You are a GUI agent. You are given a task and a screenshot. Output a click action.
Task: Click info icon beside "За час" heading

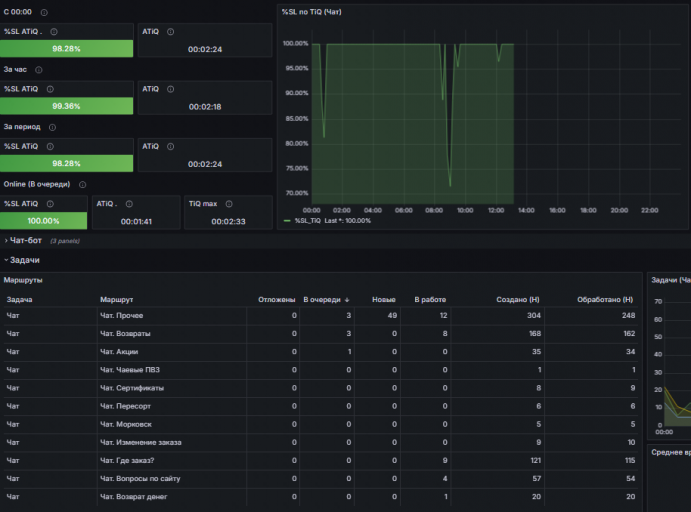39,70
